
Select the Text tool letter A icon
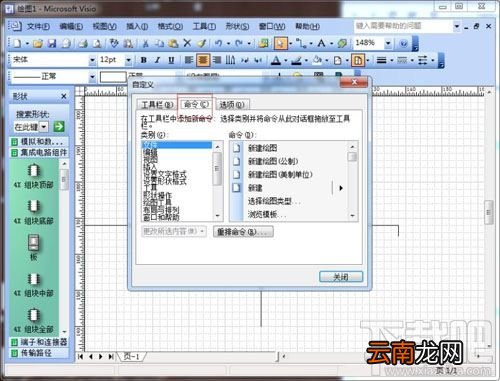coord(321,43)
